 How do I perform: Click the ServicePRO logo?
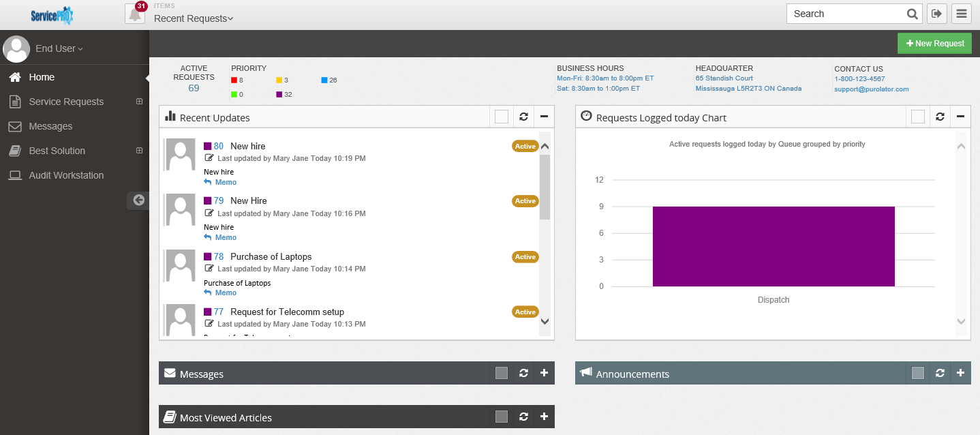(x=51, y=14)
